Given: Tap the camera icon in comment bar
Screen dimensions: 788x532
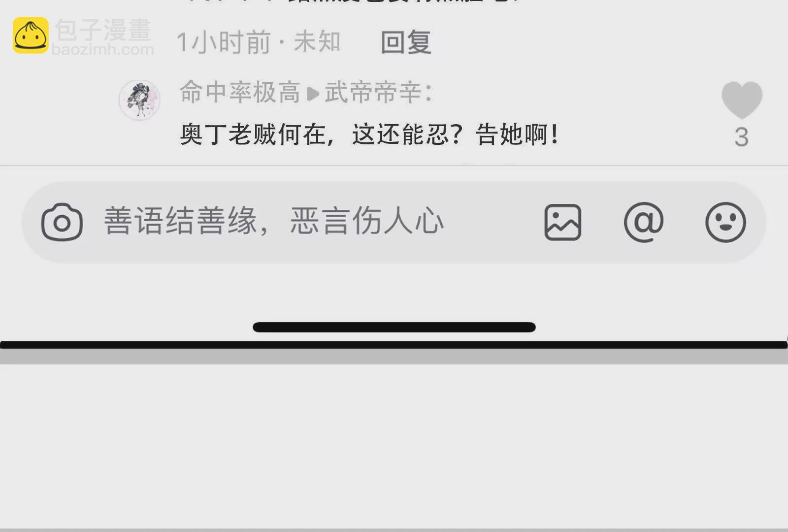Looking at the screenshot, I should tap(62, 222).
